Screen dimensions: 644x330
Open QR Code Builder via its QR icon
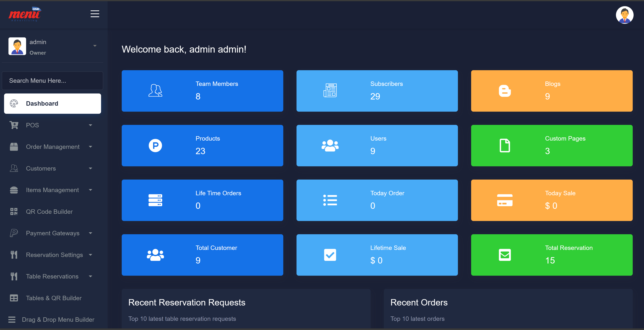pos(14,211)
